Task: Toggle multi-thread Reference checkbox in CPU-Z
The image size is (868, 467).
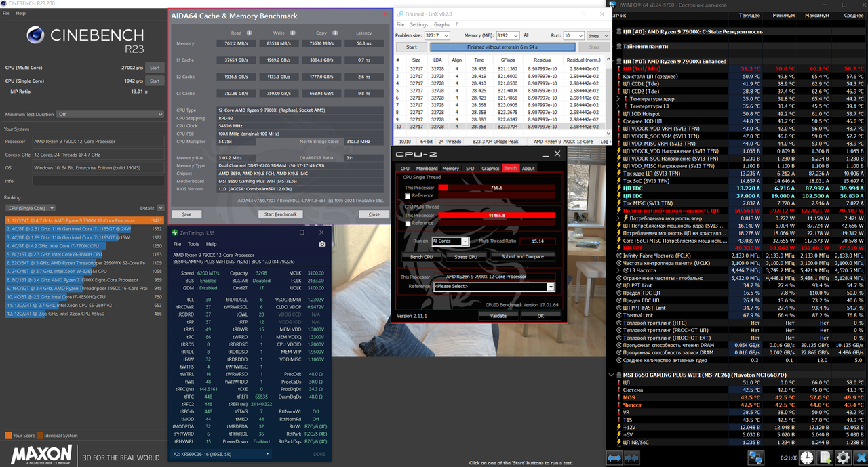Action: tap(408, 222)
